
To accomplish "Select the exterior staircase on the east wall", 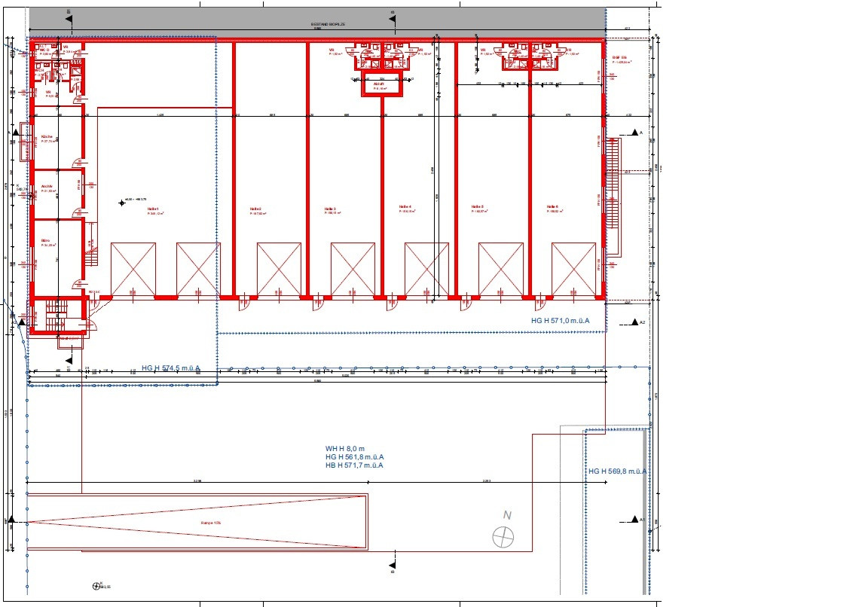I will click(615, 196).
